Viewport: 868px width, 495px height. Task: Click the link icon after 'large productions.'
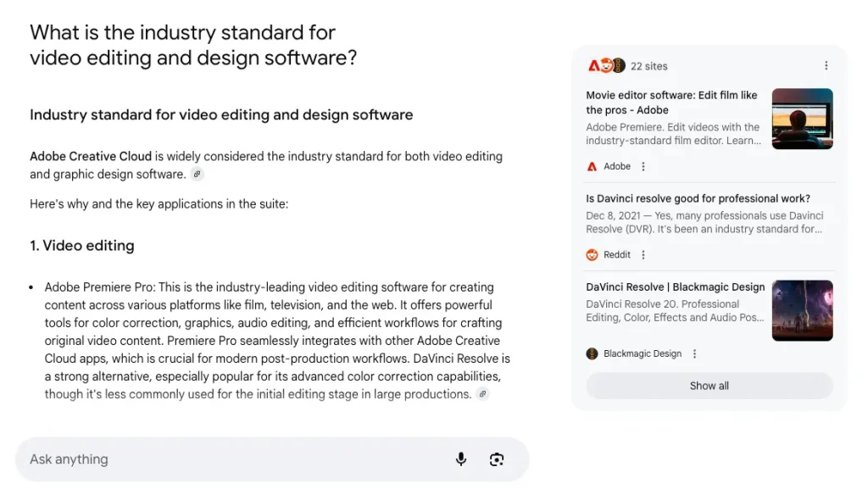click(x=482, y=394)
